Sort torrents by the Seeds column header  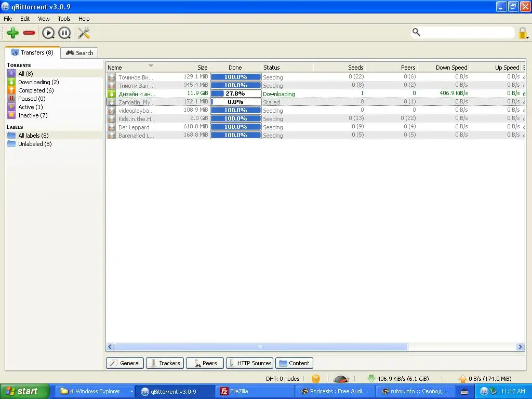pyautogui.click(x=339, y=67)
